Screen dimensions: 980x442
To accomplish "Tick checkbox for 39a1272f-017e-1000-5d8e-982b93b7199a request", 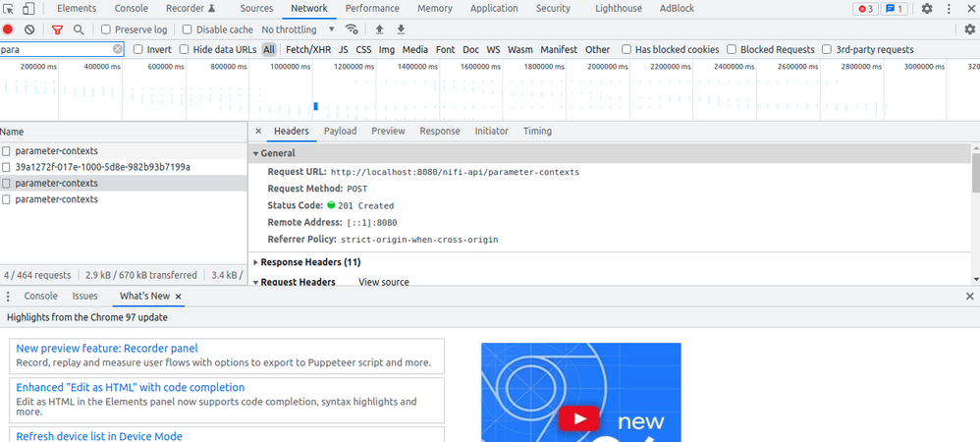I will point(6,167).
